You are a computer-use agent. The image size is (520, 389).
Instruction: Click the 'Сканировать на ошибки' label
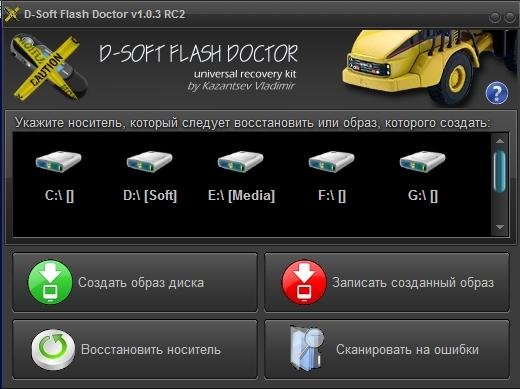[407, 350]
